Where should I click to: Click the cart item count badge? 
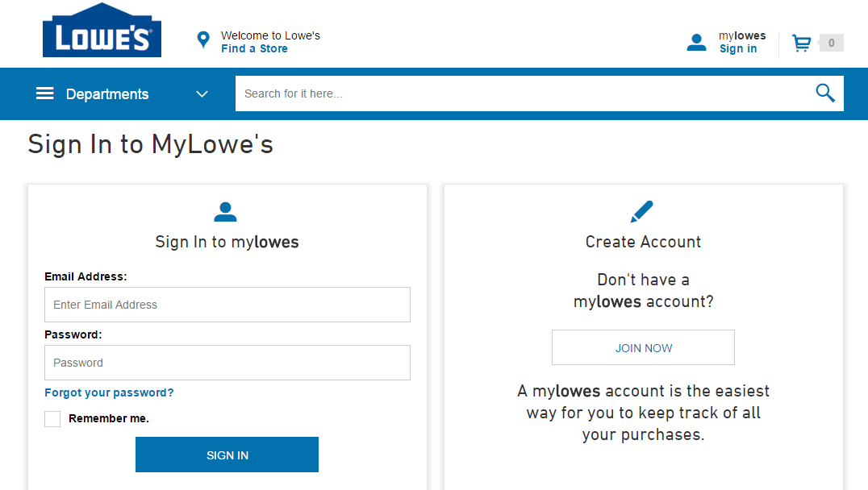pos(831,44)
